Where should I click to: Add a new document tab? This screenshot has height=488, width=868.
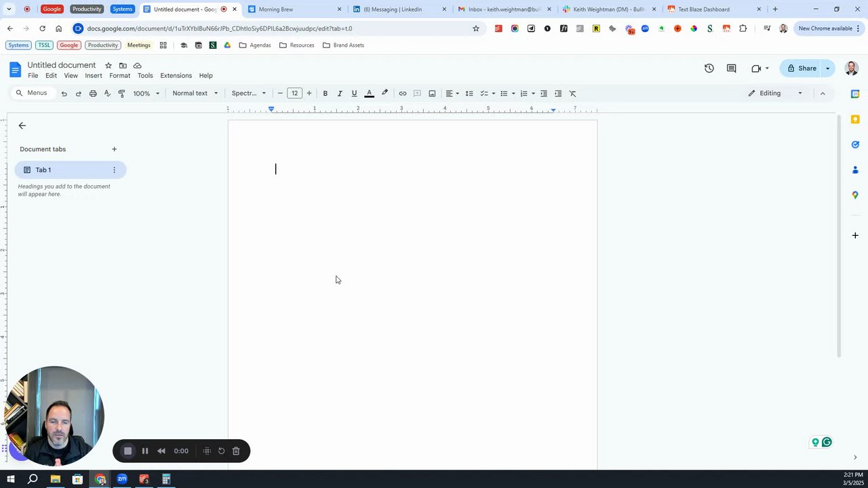coord(114,149)
